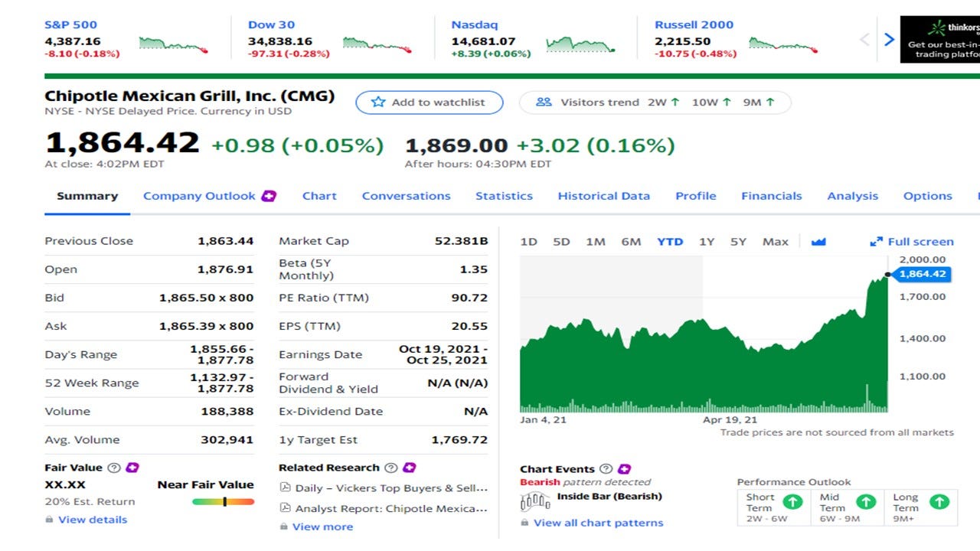Click View details under Fair Value
The image size is (980, 551).
point(93,520)
